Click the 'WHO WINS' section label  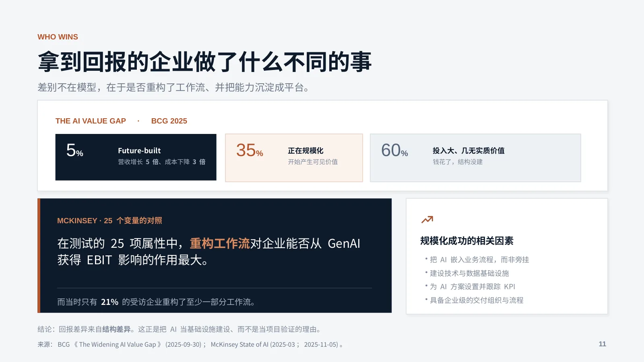(x=58, y=37)
